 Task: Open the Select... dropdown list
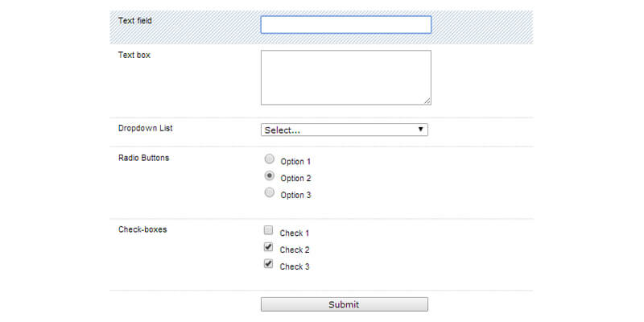[344, 130]
